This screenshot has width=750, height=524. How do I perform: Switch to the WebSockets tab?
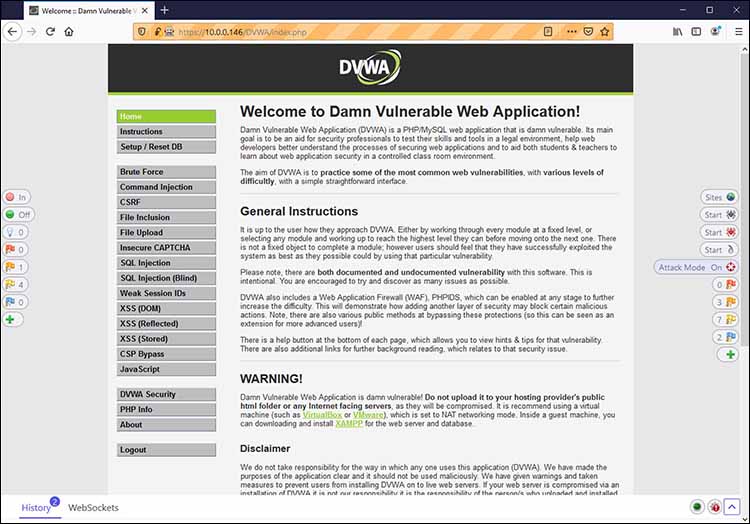(93, 508)
